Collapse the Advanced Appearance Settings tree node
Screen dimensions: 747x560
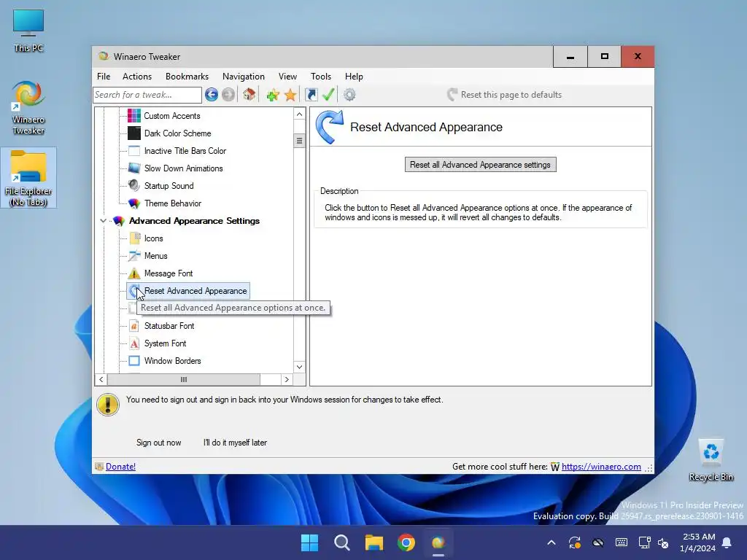click(x=103, y=221)
